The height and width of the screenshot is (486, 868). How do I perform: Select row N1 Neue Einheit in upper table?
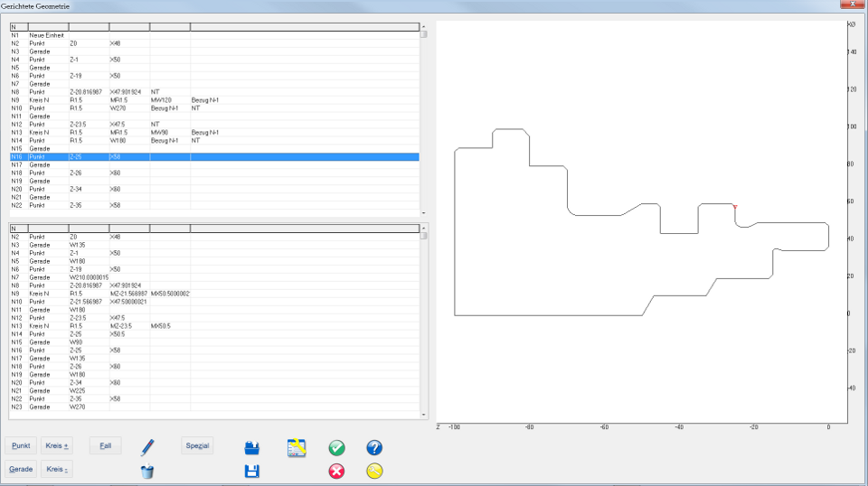click(215, 35)
